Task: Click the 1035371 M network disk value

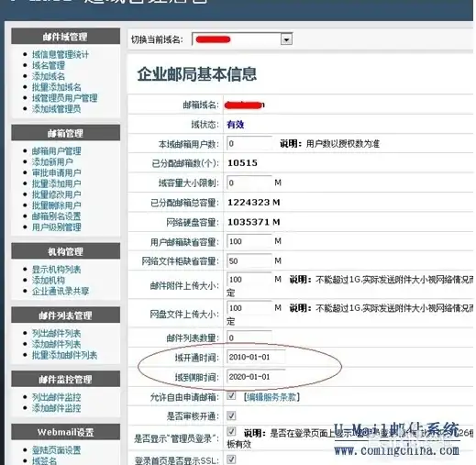Action: (x=254, y=222)
